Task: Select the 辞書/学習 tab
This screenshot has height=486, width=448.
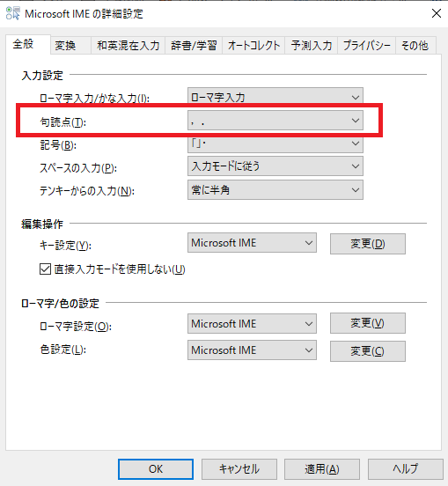Action: coord(194,46)
